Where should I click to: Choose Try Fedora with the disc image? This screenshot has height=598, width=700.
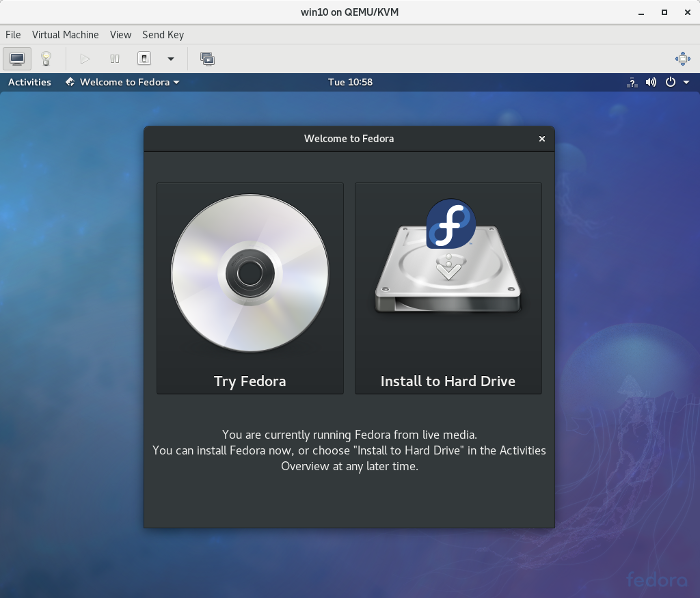tap(250, 288)
